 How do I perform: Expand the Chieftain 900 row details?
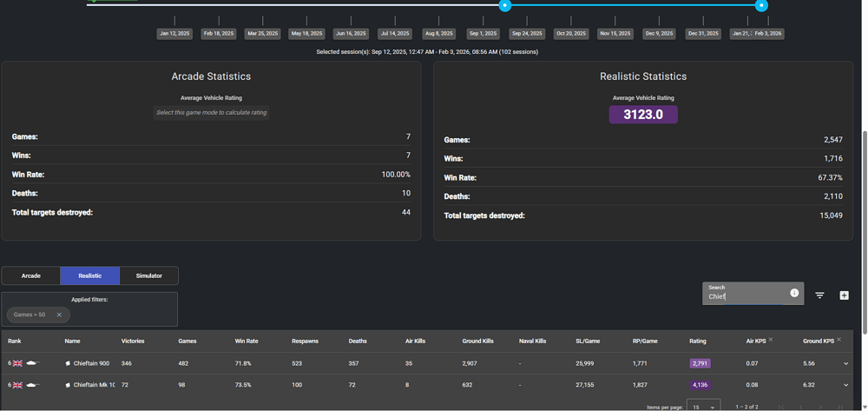pyautogui.click(x=845, y=363)
